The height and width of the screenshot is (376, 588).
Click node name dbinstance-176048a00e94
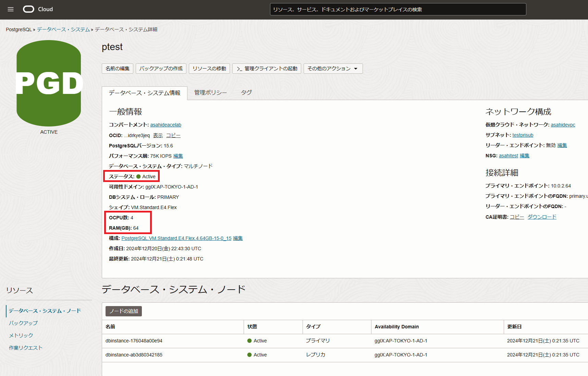tap(134, 341)
